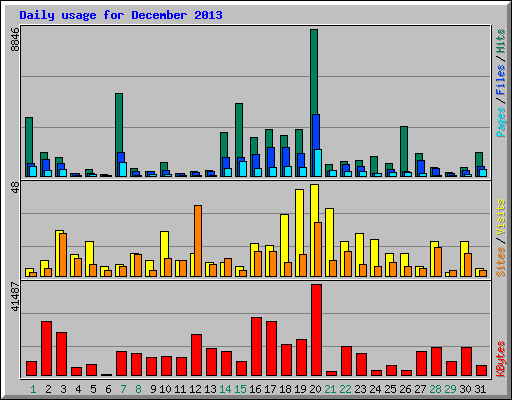
Task: Click the Files legend label
Action: (501, 79)
